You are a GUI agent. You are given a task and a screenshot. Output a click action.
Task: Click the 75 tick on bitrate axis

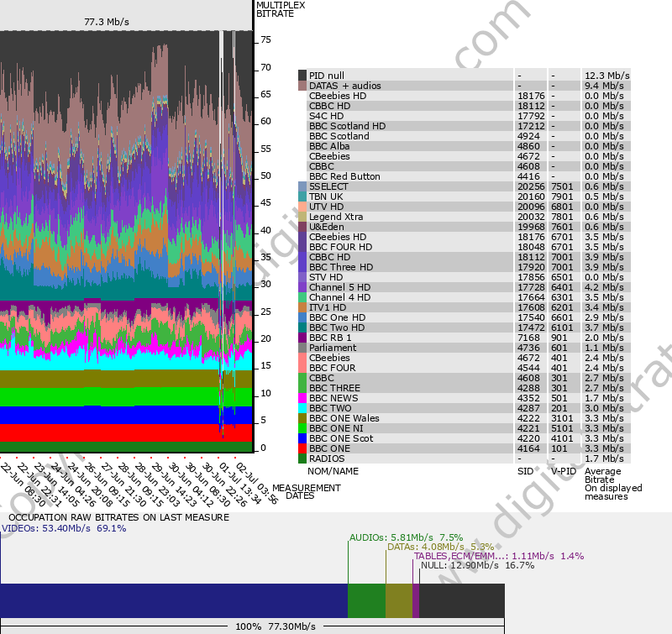(x=265, y=39)
